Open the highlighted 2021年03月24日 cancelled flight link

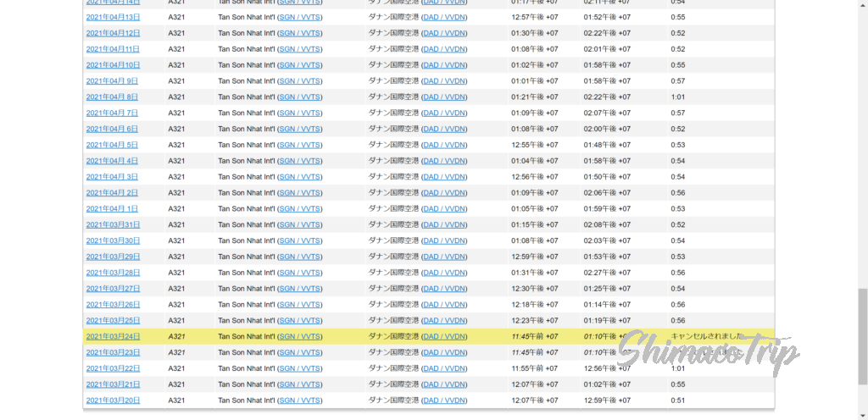click(113, 337)
